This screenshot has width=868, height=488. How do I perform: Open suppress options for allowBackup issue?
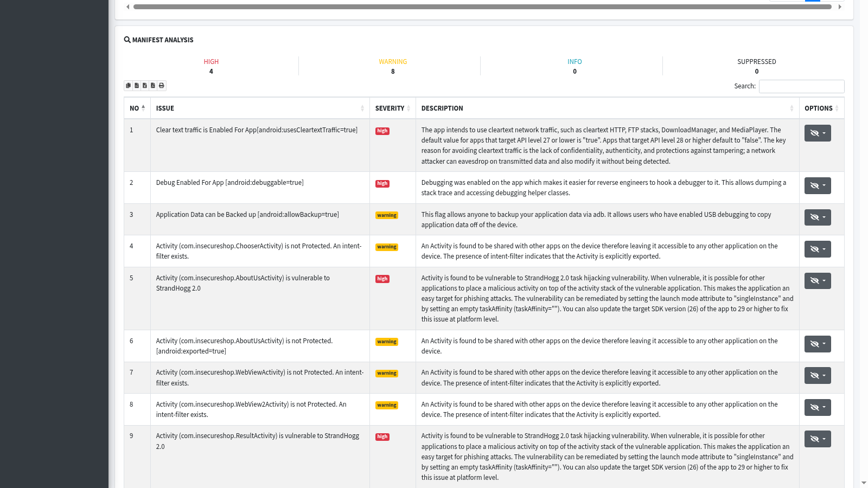[x=818, y=217]
